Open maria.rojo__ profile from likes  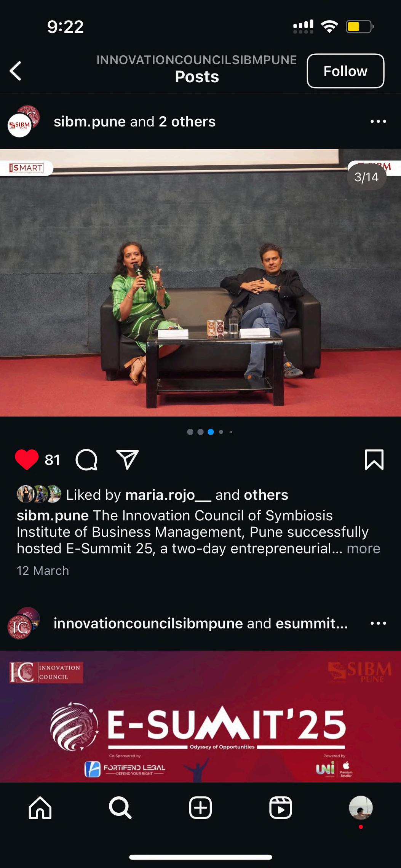point(168,495)
